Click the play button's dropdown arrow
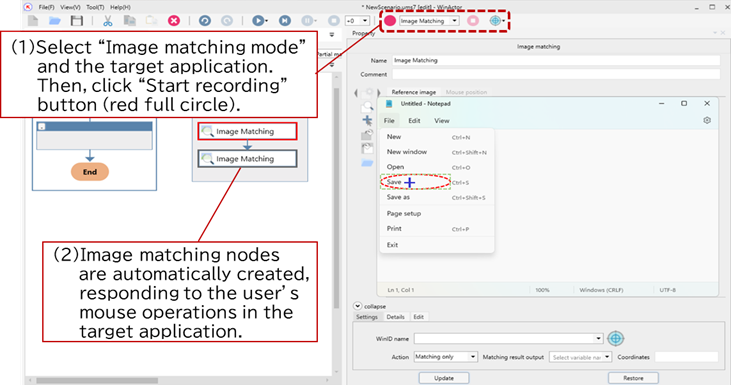 pyautogui.click(x=266, y=21)
